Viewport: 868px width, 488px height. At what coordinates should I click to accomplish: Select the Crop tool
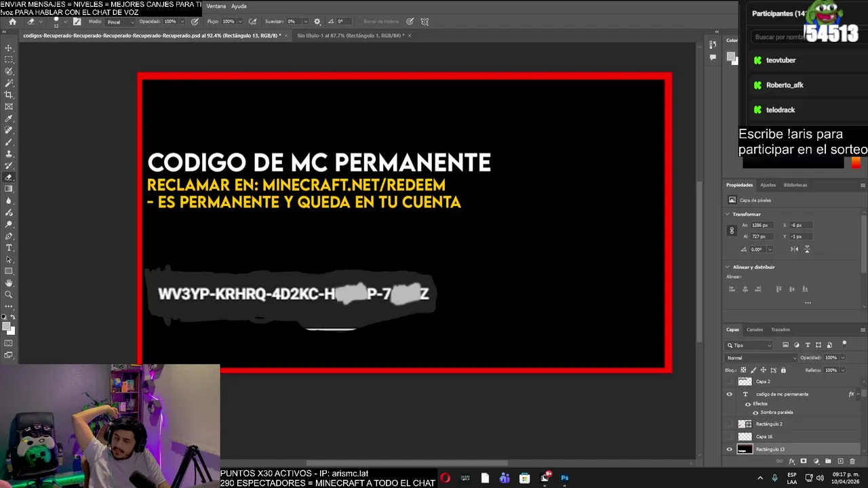[x=9, y=95]
